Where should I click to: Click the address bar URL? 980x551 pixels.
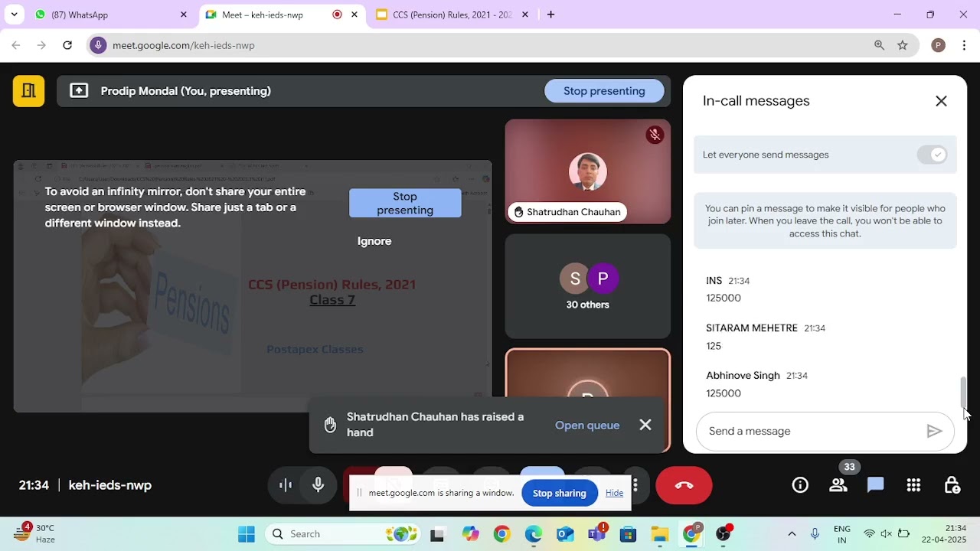184,45
